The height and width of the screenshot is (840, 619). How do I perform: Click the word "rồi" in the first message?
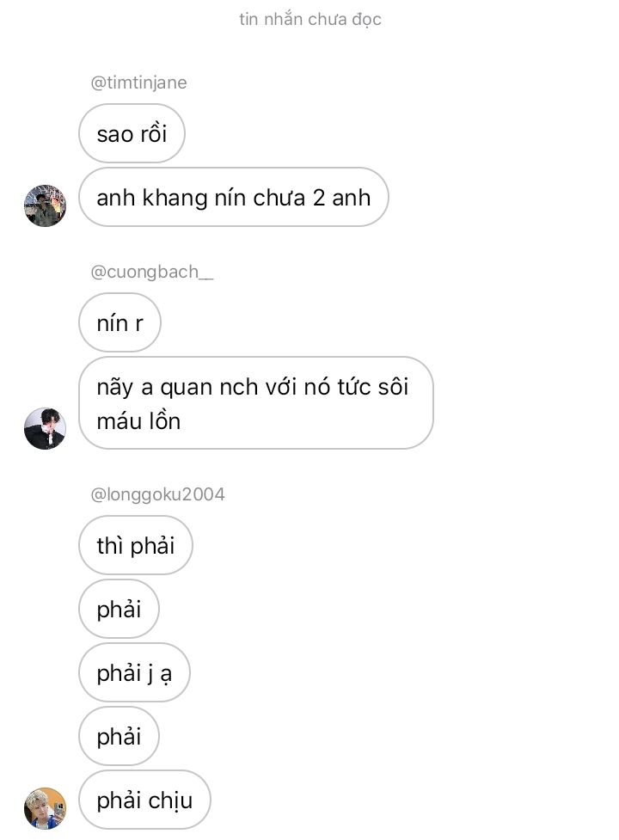tap(153, 133)
